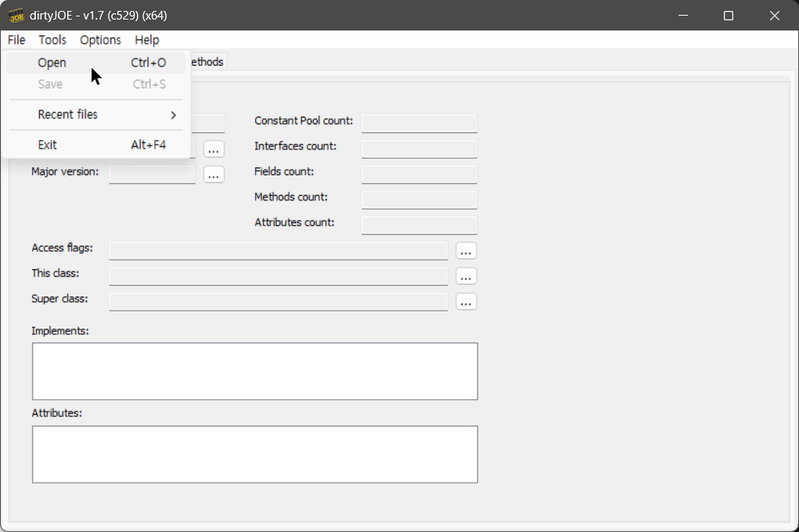Click the Attributes count field
The image size is (799, 532).
tap(419, 225)
